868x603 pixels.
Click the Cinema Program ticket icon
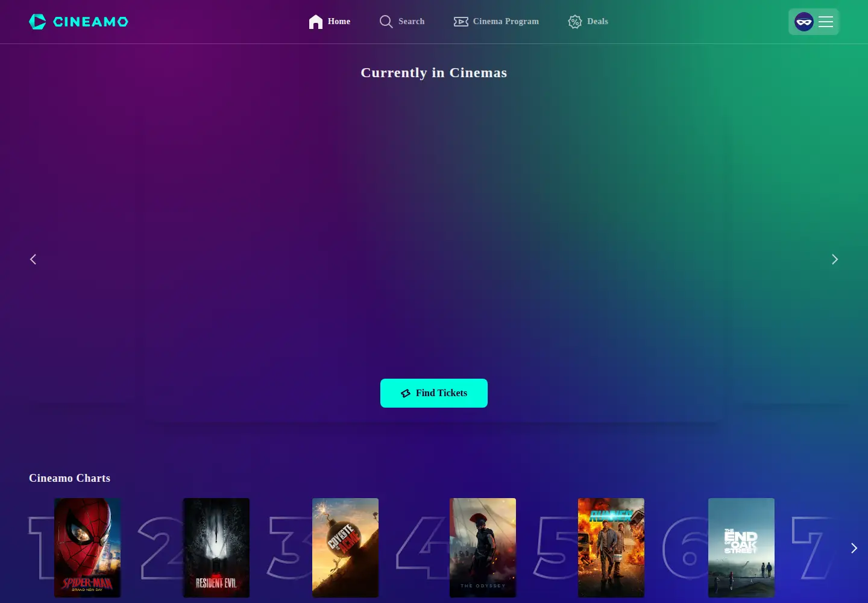[461, 22]
